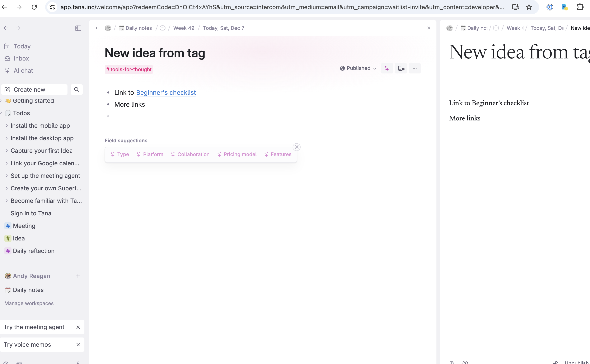Viewport: 590px width, 364px height.
Task: Click the AI sparkle button
Action: (x=387, y=68)
